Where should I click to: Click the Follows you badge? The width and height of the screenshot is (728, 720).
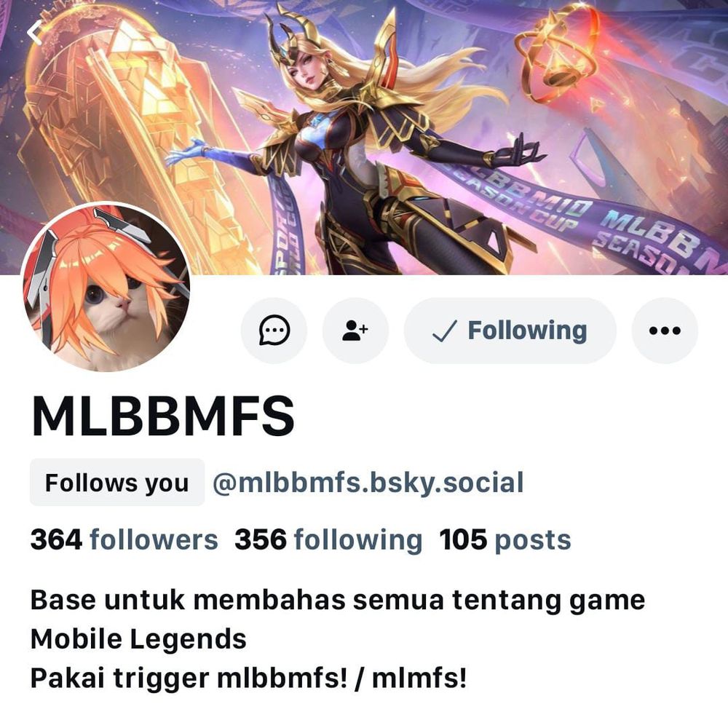pos(117,483)
